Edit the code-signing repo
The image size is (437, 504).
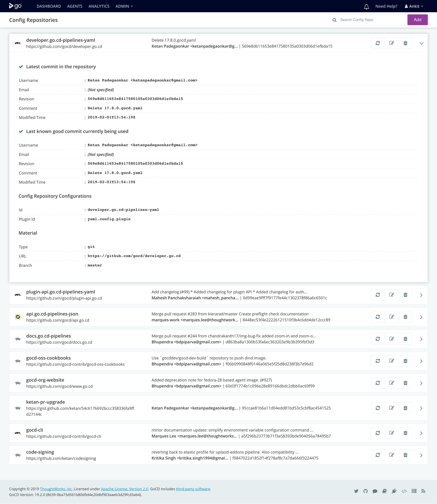click(x=392, y=455)
